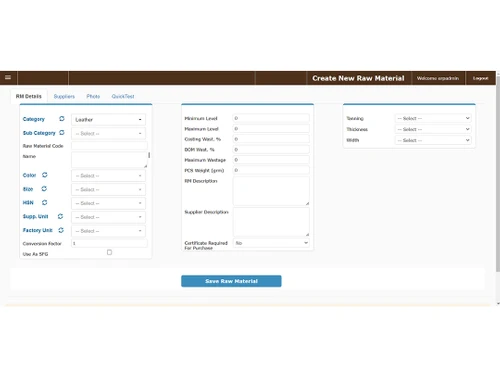Refresh the Sub Category list icon
The height and width of the screenshot is (375, 500).
[x=62, y=133]
